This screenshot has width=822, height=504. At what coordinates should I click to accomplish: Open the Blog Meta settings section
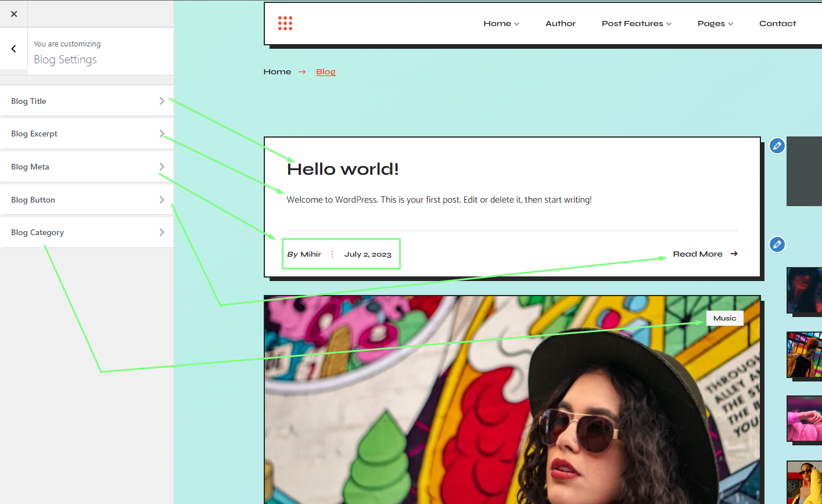click(87, 167)
